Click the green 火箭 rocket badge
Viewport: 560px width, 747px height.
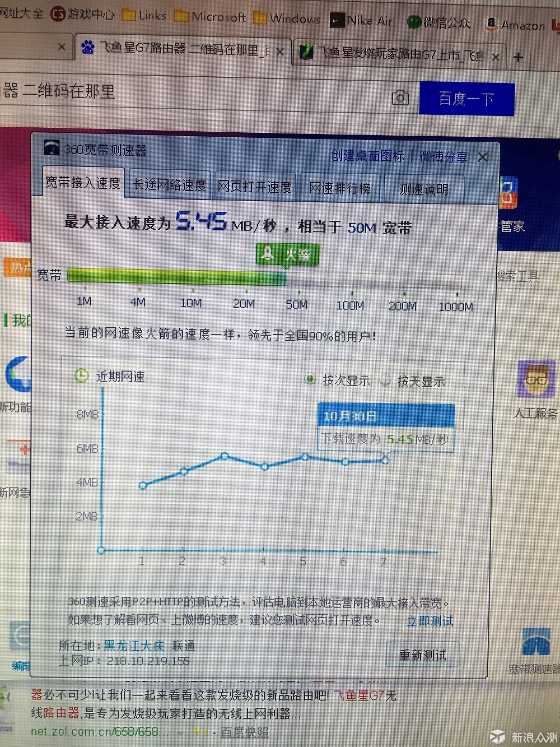287,255
